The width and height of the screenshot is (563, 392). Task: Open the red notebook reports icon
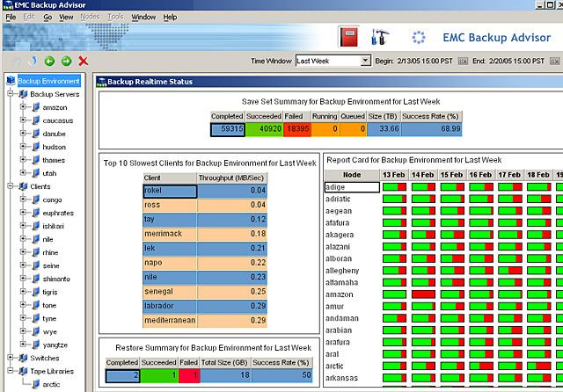click(348, 37)
